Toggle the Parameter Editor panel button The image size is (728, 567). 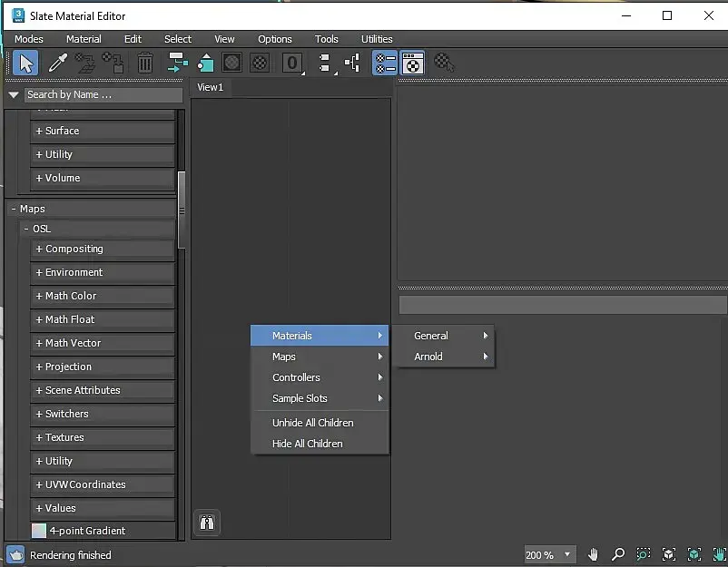pos(412,63)
